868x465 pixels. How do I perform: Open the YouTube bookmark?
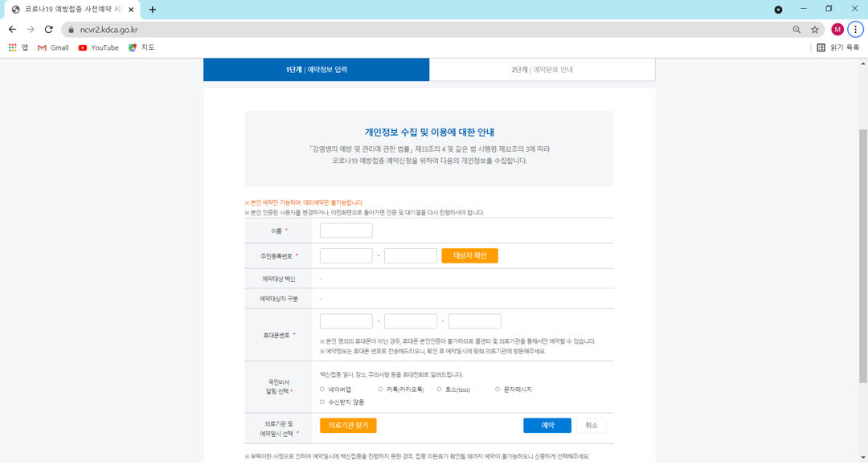click(x=99, y=47)
